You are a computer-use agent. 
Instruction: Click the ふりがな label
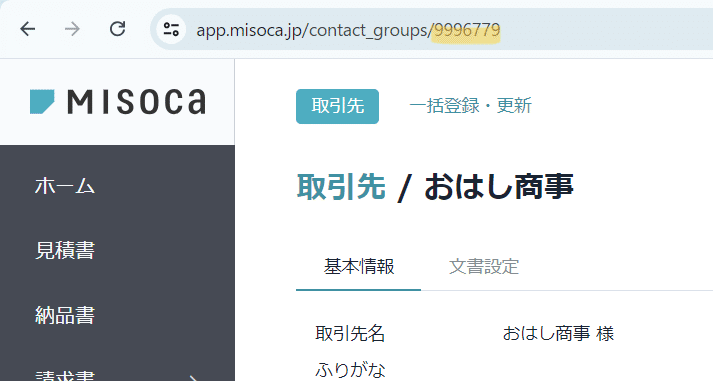350,370
